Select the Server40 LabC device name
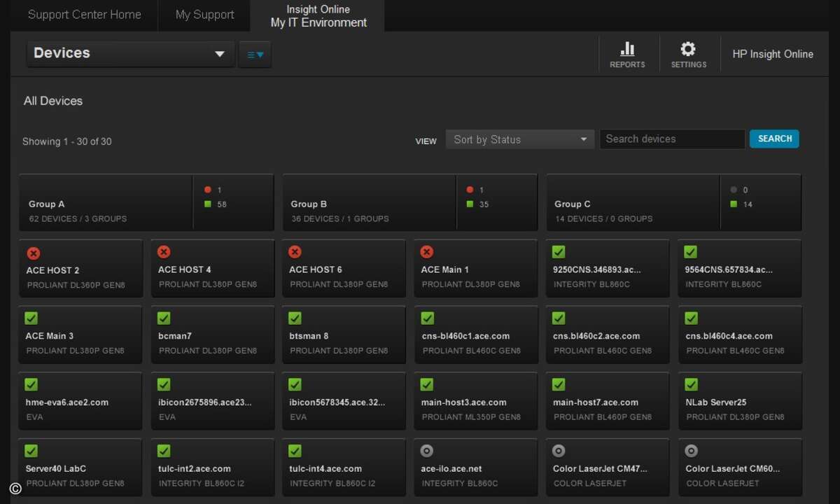 pos(56,469)
